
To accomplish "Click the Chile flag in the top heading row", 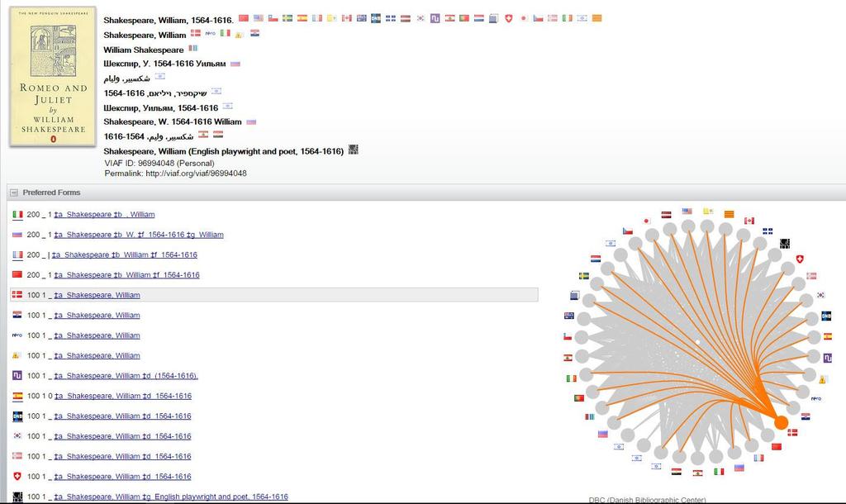I will click(x=273, y=18).
